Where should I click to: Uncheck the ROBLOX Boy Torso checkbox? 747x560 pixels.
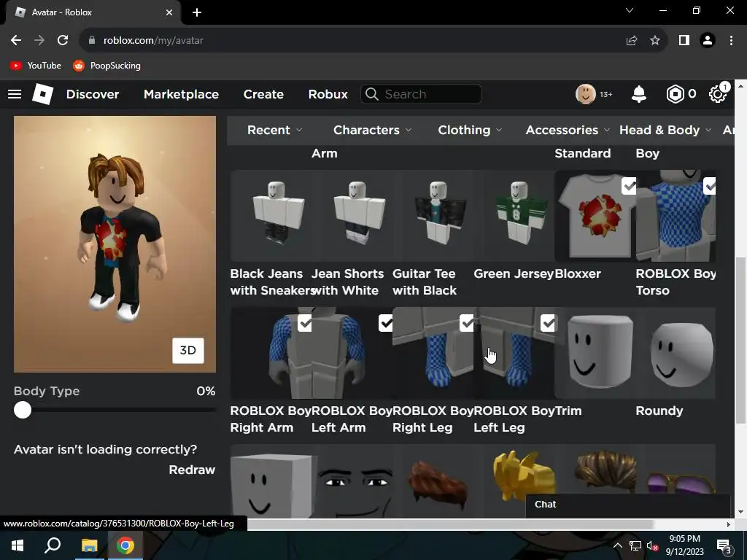click(710, 186)
